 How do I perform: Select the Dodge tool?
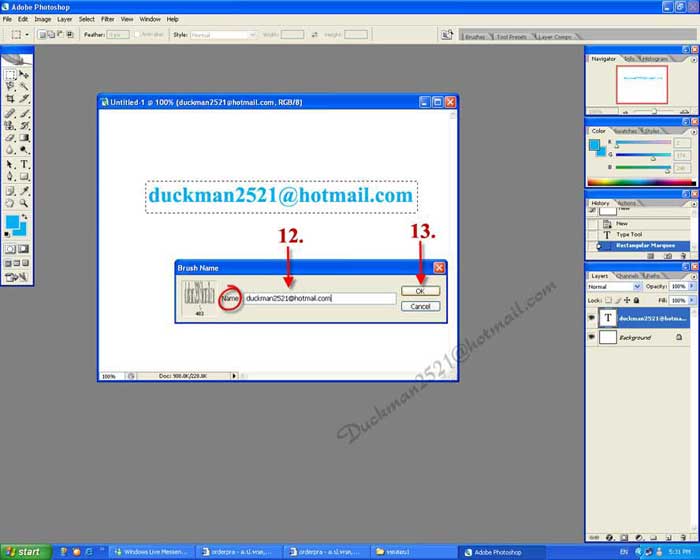point(24,150)
